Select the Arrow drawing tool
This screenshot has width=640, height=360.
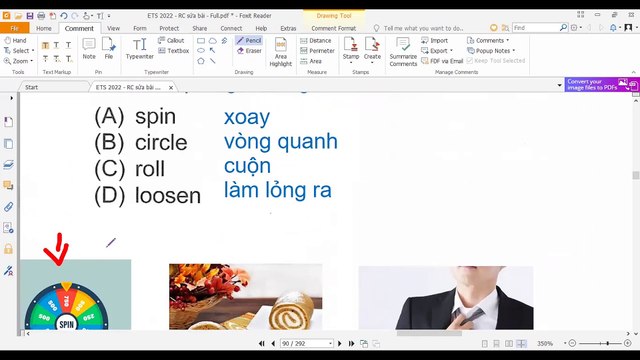213,51
